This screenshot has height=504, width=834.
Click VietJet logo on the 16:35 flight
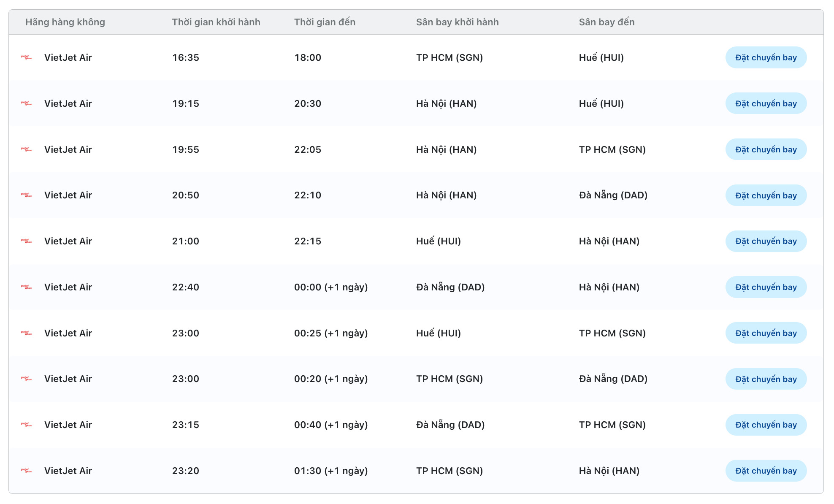[27, 57]
